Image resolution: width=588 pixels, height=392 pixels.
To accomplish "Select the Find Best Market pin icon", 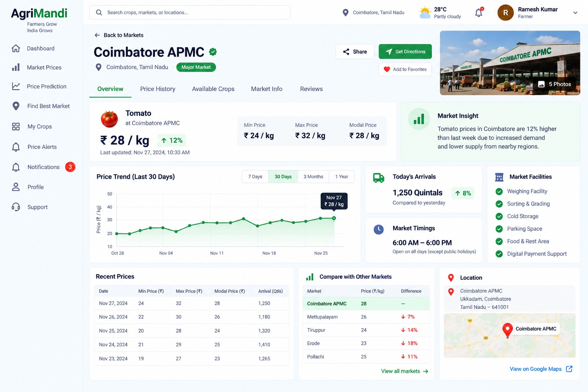I will [x=16, y=106].
